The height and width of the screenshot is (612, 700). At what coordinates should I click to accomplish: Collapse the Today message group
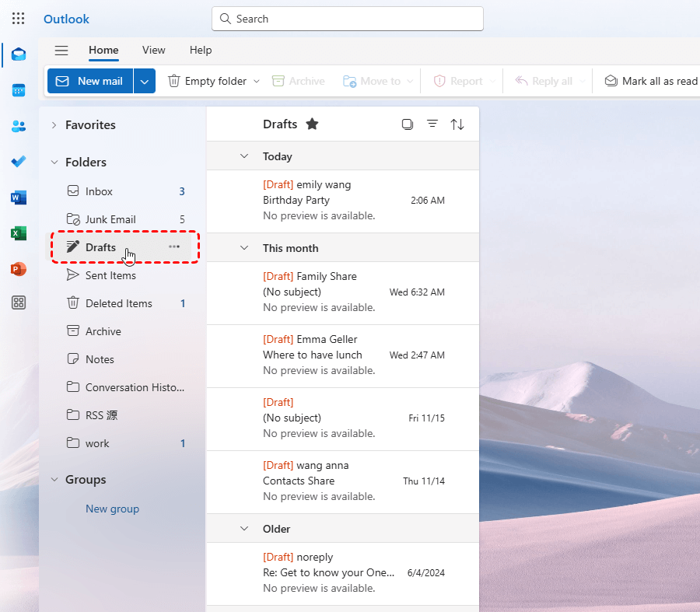tap(244, 156)
